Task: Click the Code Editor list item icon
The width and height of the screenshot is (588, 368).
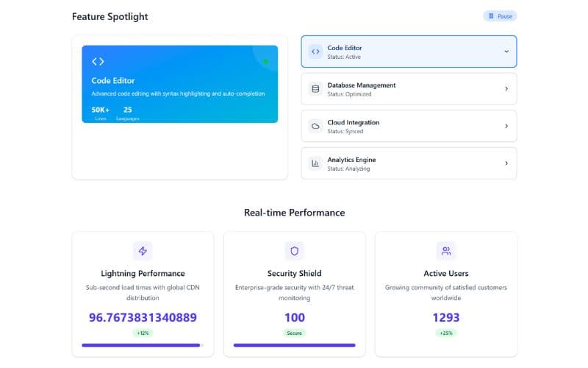Action: point(315,52)
